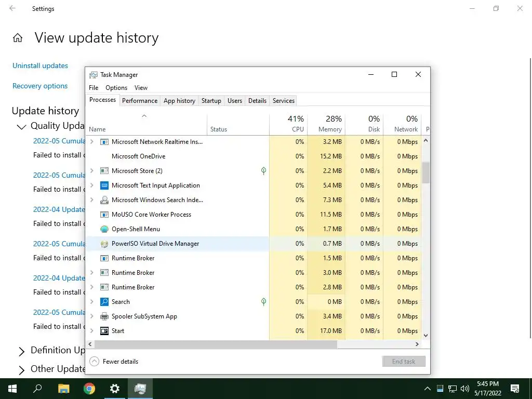Click Task Manager taskbar icon
Screen dimensions: 532x399
click(x=140, y=389)
